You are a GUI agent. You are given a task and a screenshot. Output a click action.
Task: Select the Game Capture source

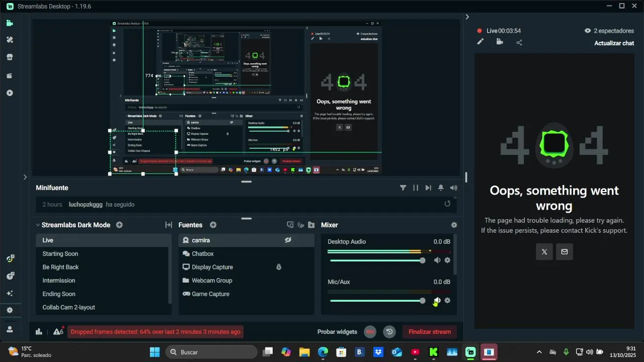coord(246,294)
